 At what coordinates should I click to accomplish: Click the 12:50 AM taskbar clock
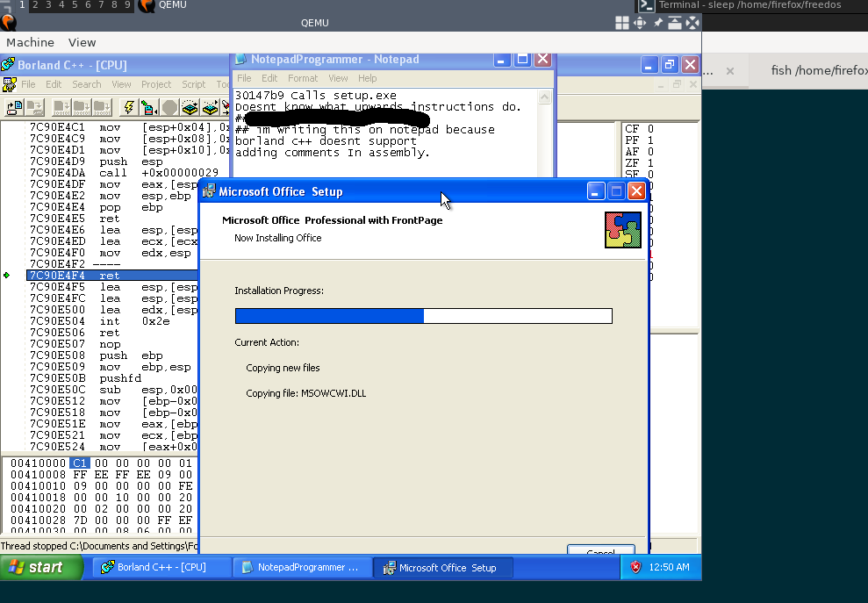[670, 567]
